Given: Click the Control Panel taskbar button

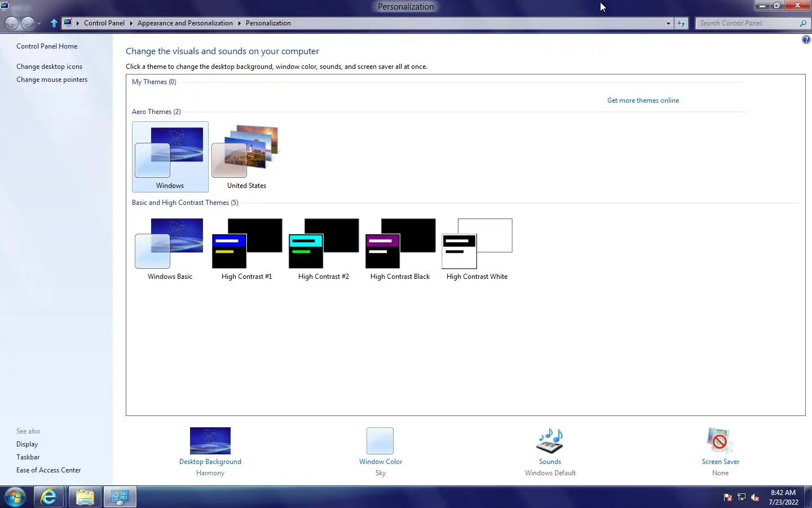Looking at the screenshot, I should tap(120, 497).
